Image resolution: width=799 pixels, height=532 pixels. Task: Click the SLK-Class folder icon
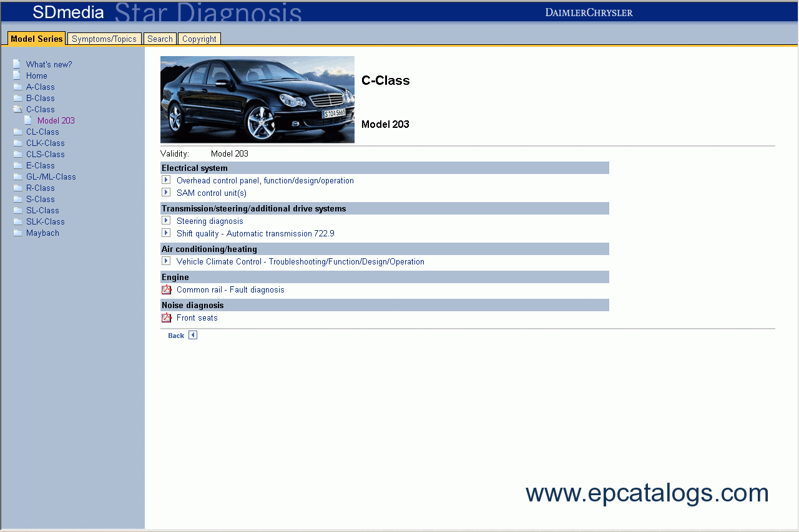click(x=17, y=221)
